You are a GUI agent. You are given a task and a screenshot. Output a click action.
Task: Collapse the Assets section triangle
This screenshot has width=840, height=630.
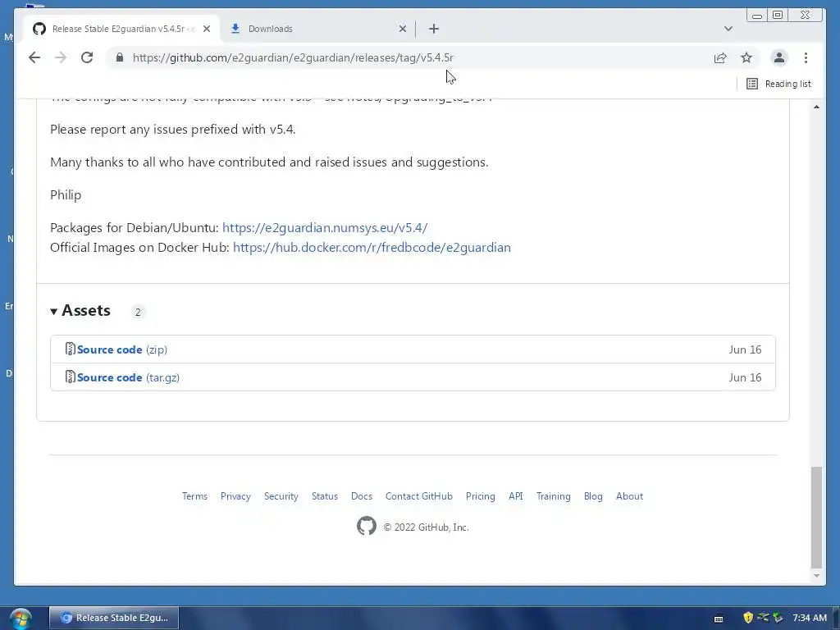point(53,311)
